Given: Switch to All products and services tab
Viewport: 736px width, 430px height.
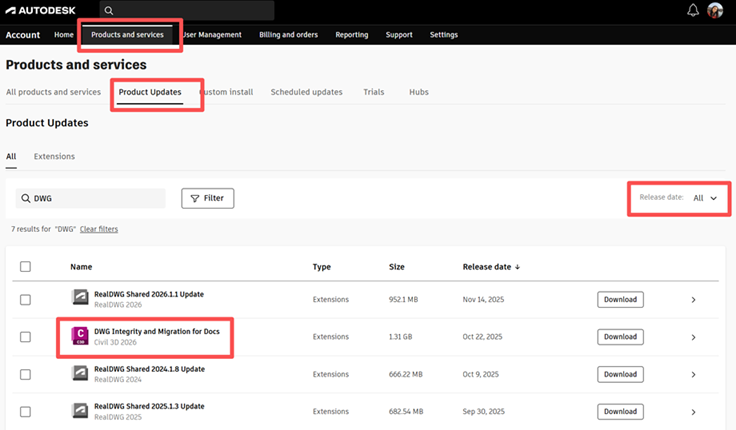Looking at the screenshot, I should [x=53, y=92].
